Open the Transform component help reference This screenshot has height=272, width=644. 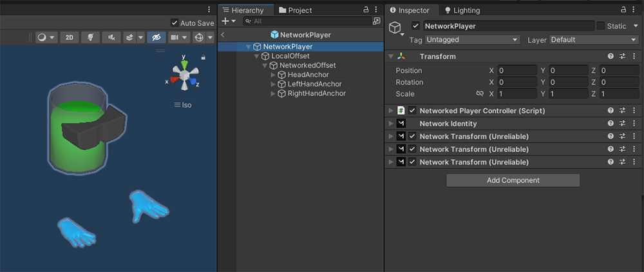[611, 57]
